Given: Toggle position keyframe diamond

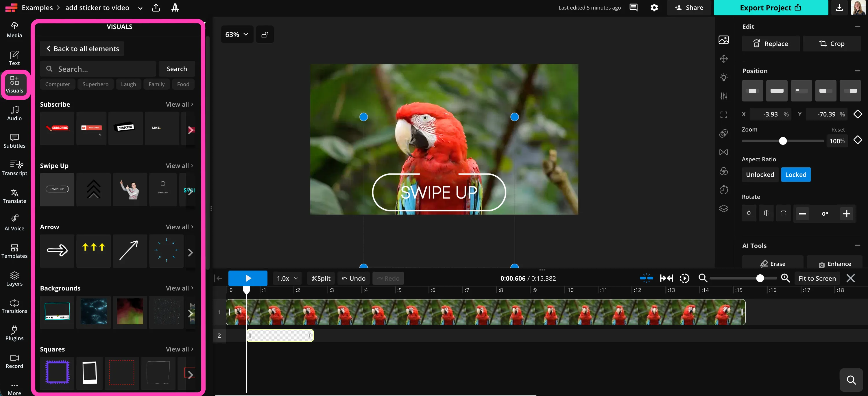Looking at the screenshot, I should (x=858, y=114).
